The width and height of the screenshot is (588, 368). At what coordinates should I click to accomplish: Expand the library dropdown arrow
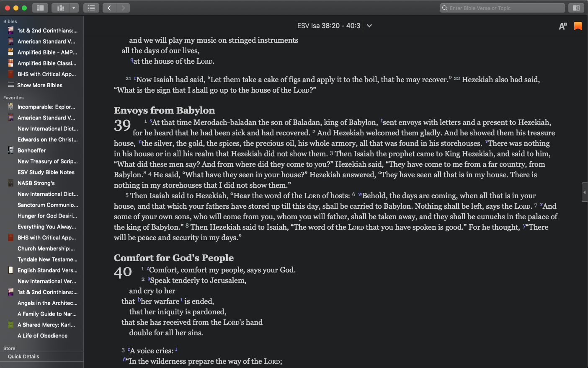tap(74, 8)
